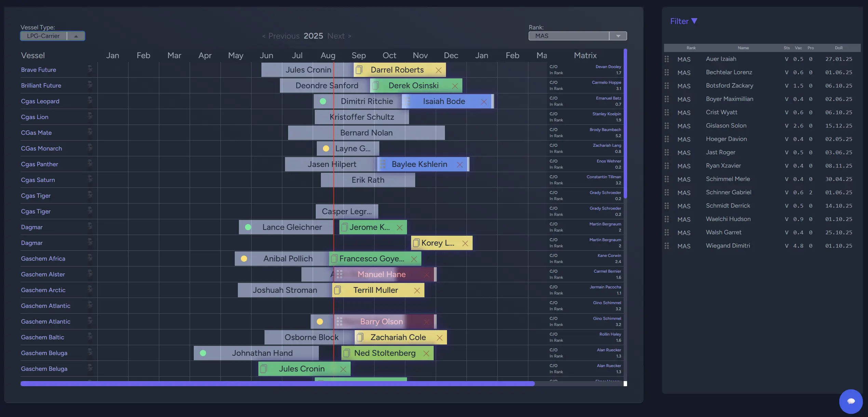Click yellow status dot on Anibal Pollich bar
Viewport: 868px width, 417px height.
(244, 259)
